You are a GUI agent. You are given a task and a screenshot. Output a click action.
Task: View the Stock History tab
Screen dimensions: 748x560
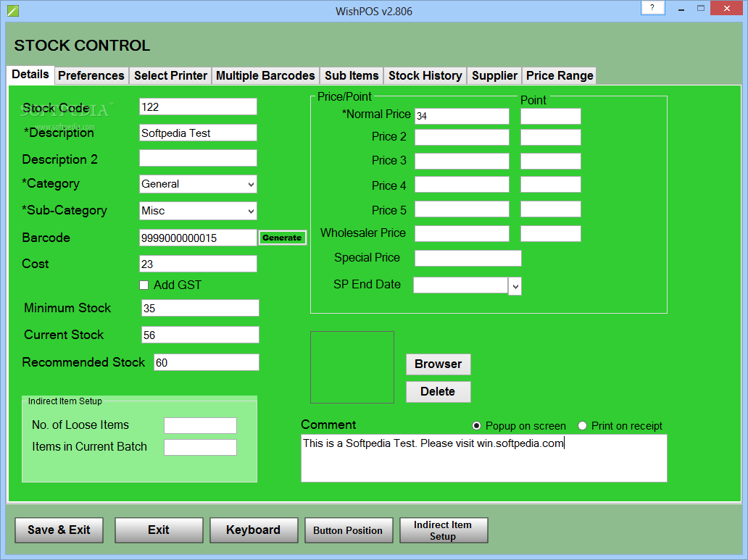point(425,75)
